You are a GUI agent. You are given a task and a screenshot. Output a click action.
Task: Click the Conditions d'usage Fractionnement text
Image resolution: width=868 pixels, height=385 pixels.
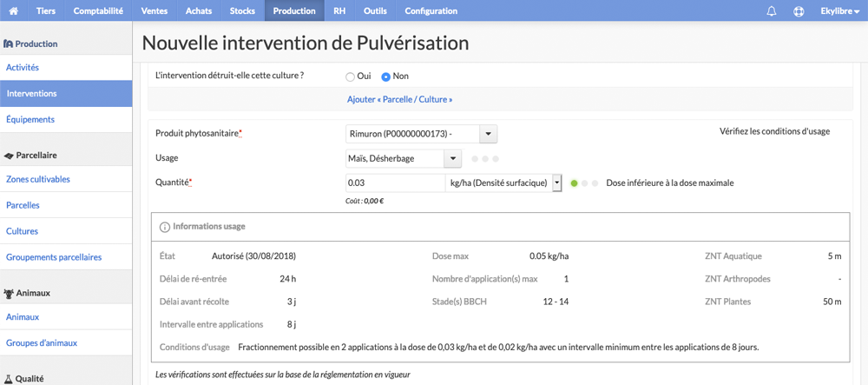[x=499, y=348]
